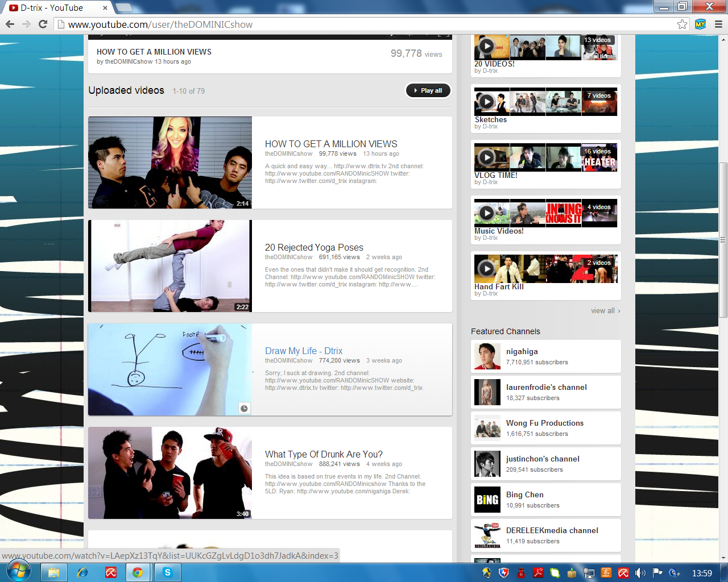Play the 20 VIDEOS! playlist play icon
Image resolution: width=728 pixels, height=582 pixels.
click(486, 45)
